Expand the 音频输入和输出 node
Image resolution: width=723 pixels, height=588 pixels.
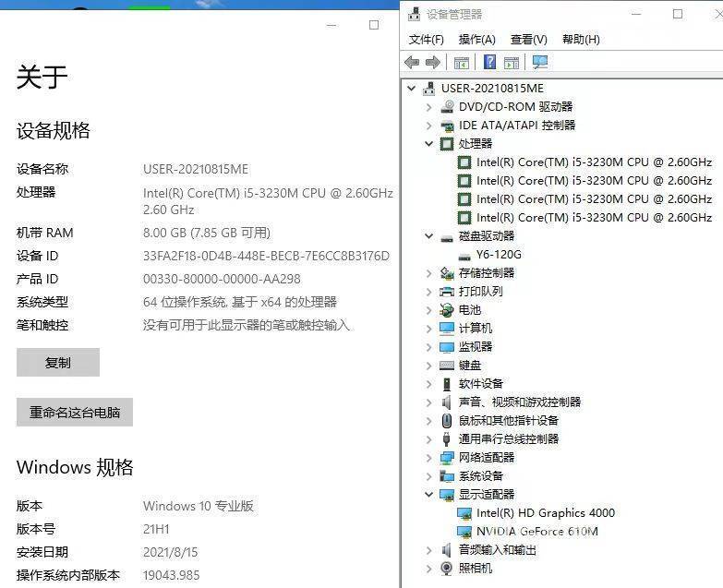click(x=428, y=550)
